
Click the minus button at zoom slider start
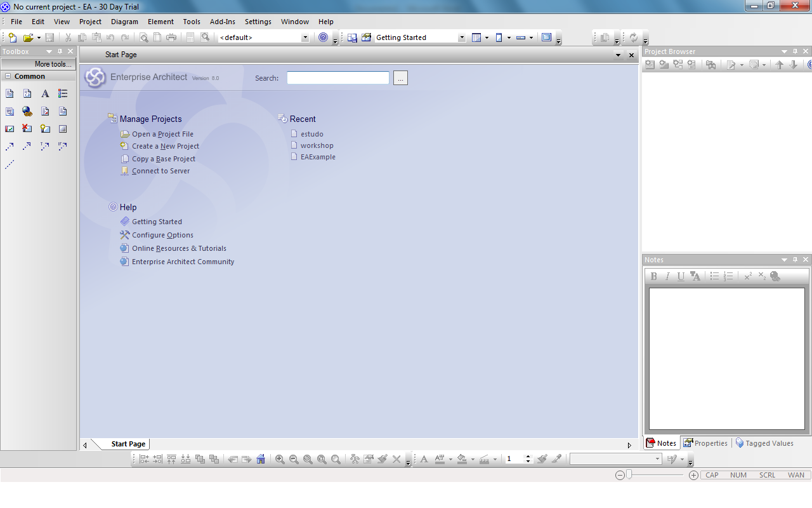pyautogui.click(x=620, y=475)
